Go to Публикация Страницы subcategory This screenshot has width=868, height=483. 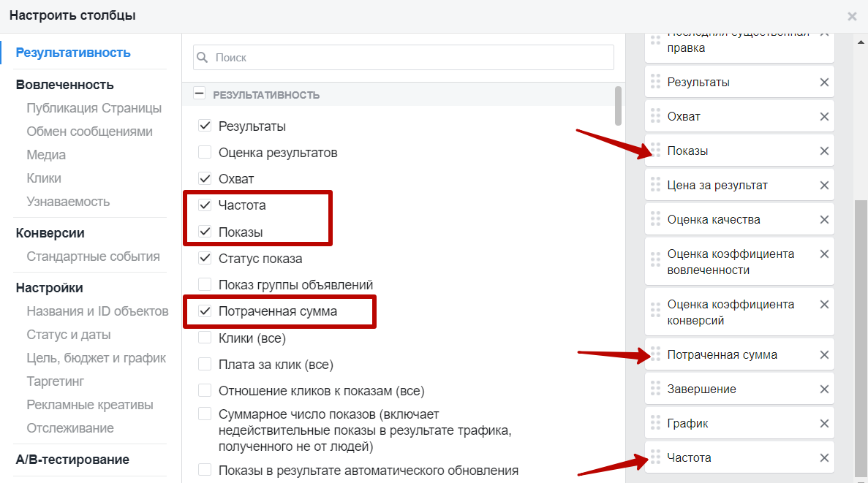(94, 108)
